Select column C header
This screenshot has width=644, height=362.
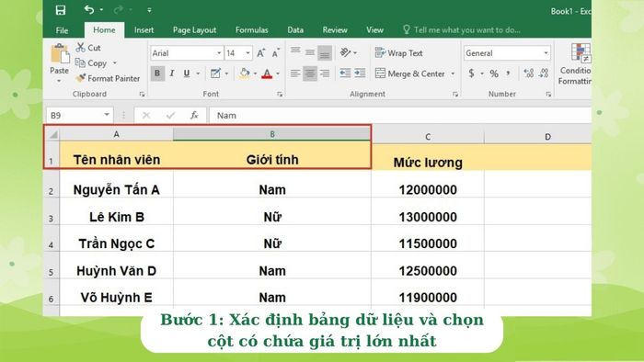click(x=428, y=137)
